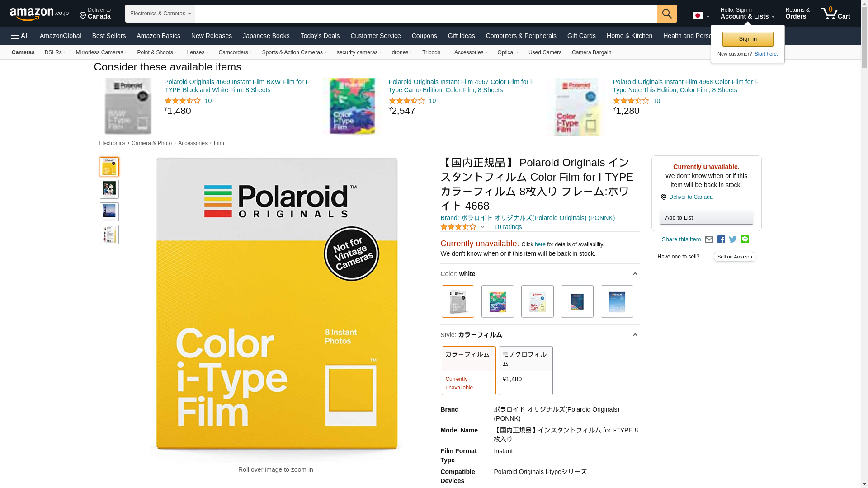Select the second product image thumbnail

pyautogui.click(x=109, y=189)
